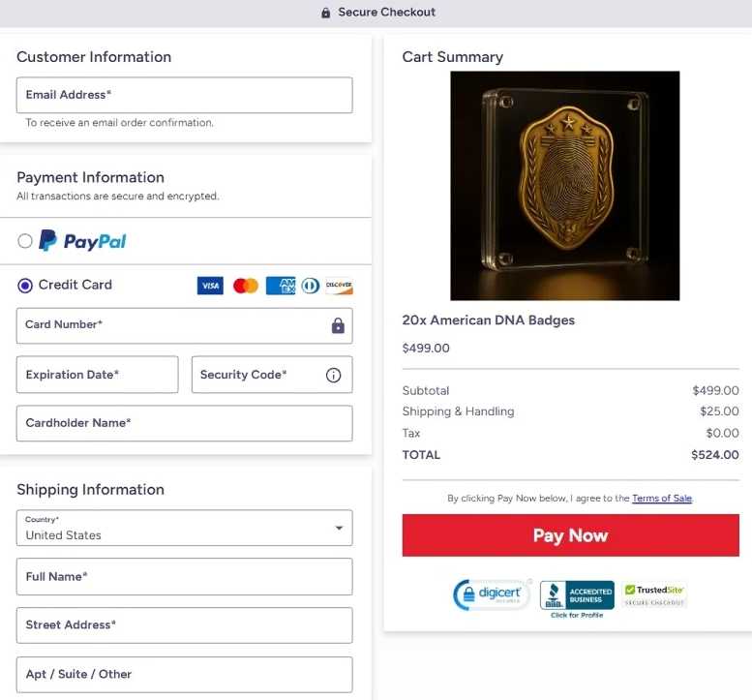The width and height of the screenshot is (752, 700).
Task: Select the PayPal payment radio button
Action: [25, 241]
